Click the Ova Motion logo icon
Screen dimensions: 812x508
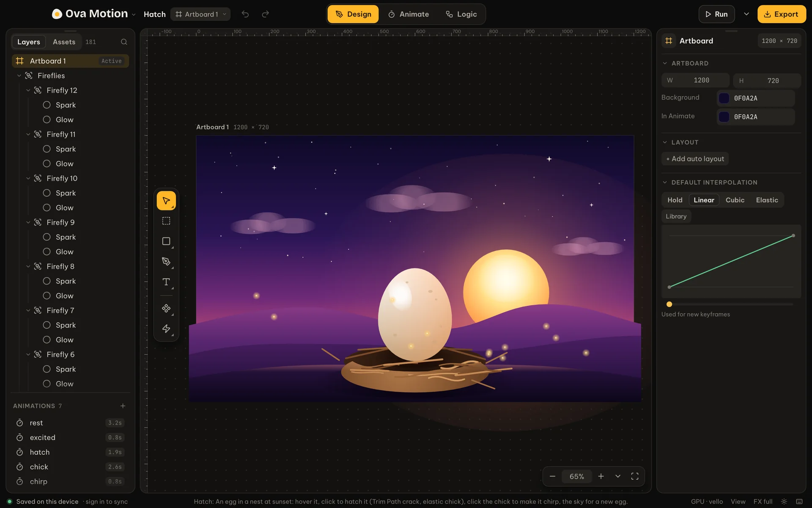[x=57, y=14]
